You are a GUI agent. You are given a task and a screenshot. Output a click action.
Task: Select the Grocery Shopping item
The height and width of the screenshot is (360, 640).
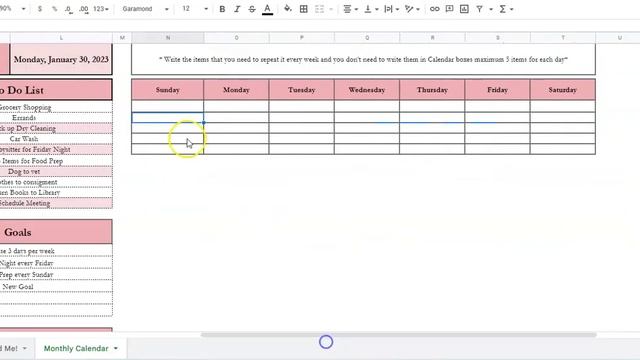pos(56,107)
